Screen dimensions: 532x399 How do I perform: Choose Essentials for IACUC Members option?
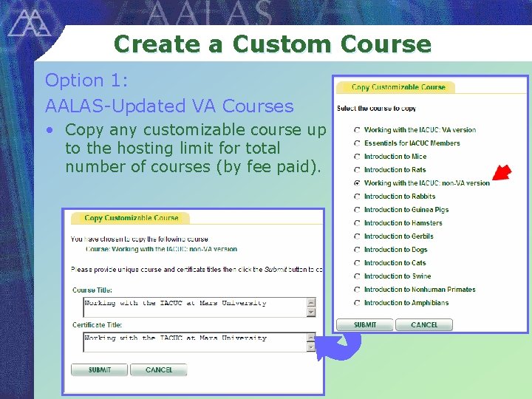point(357,143)
